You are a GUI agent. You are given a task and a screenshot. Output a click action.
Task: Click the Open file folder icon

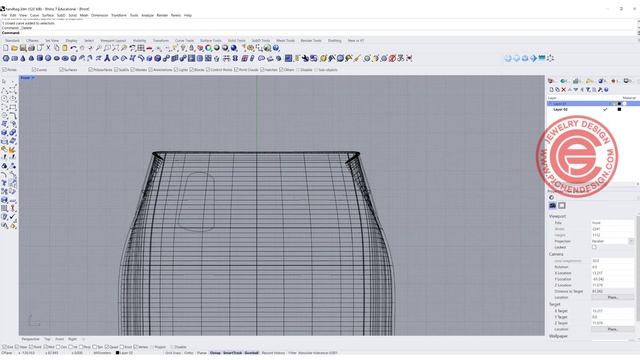coord(14,48)
